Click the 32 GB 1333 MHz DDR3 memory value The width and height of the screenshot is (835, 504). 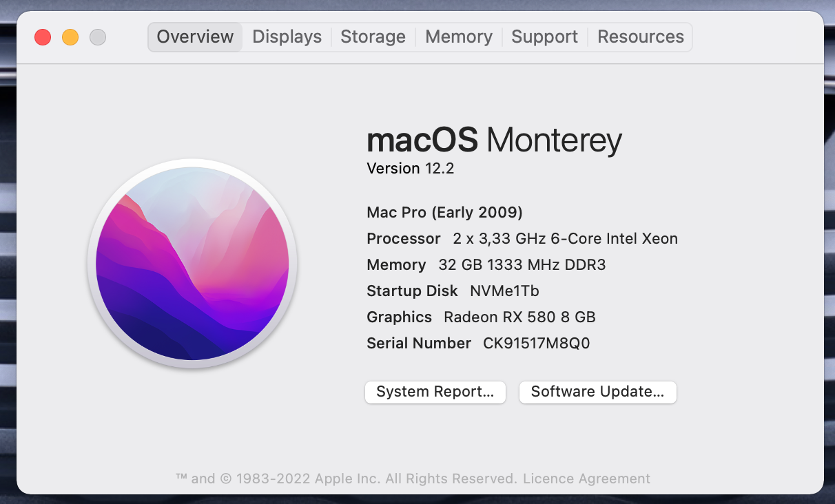pos(522,264)
